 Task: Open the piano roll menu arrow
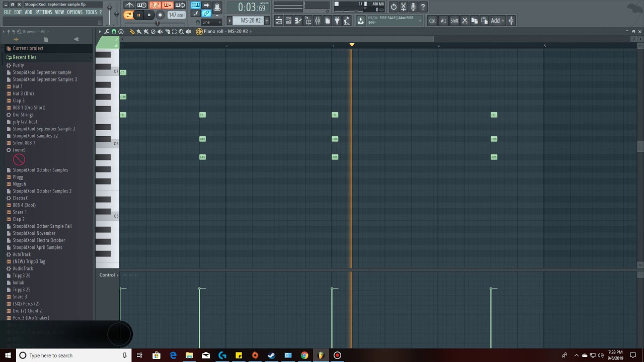click(x=100, y=31)
